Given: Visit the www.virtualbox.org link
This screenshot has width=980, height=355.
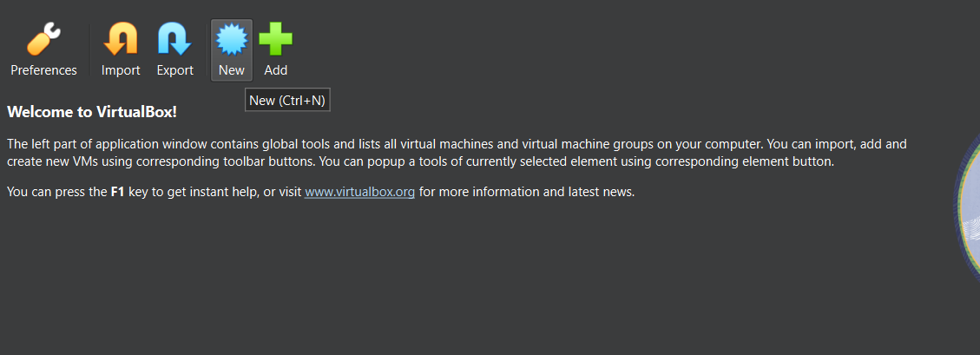Looking at the screenshot, I should pos(359,192).
